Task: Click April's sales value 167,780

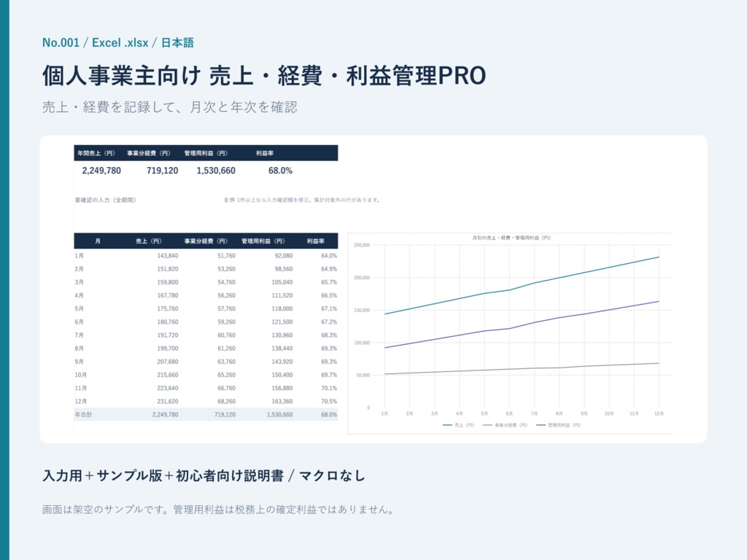Action: point(168,295)
